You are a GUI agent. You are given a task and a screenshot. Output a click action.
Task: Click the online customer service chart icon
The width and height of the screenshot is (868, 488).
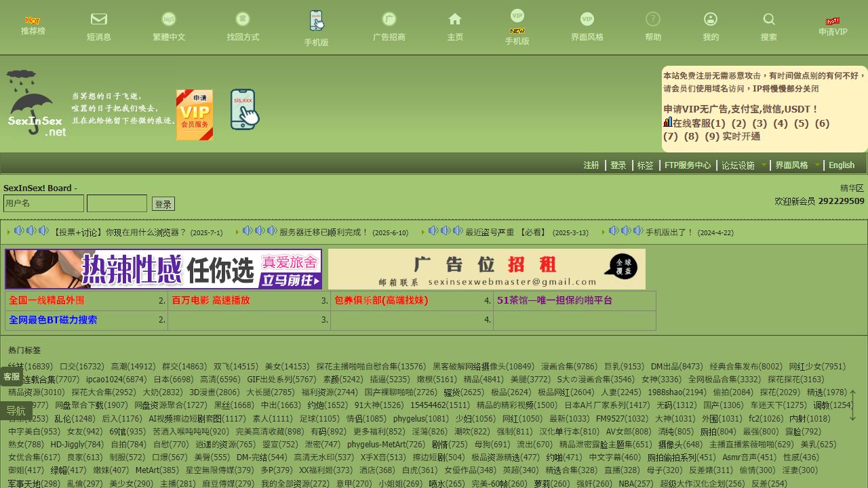(x=667, y=123)
